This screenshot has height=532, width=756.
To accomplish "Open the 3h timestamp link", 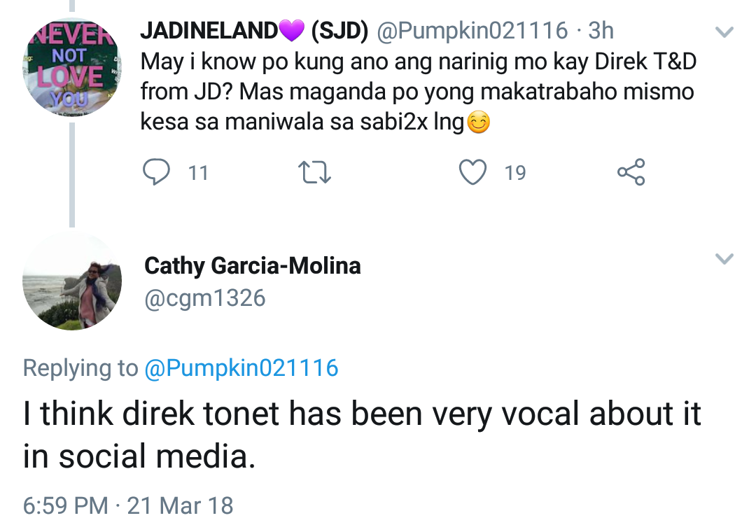I will pos(601,31).
